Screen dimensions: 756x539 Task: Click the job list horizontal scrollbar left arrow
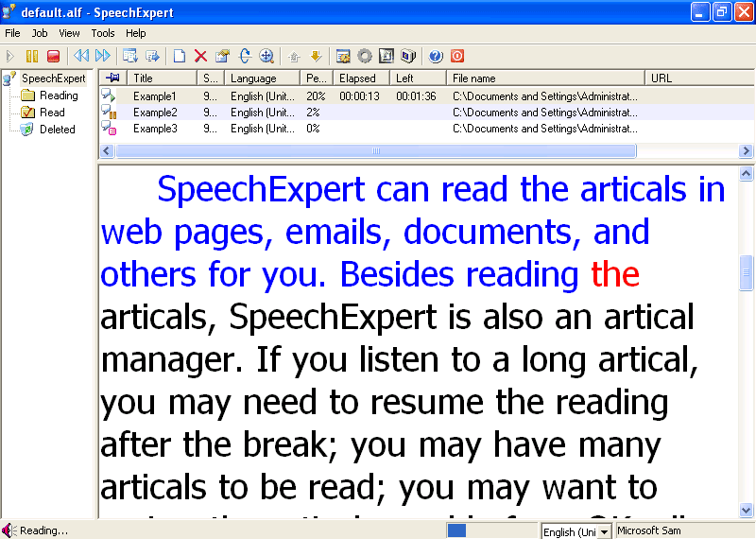(107, 151)
